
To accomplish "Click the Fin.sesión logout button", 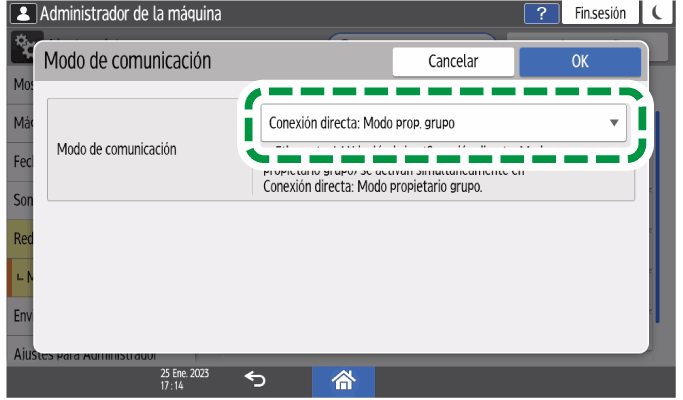I will (x=600, y=13).
